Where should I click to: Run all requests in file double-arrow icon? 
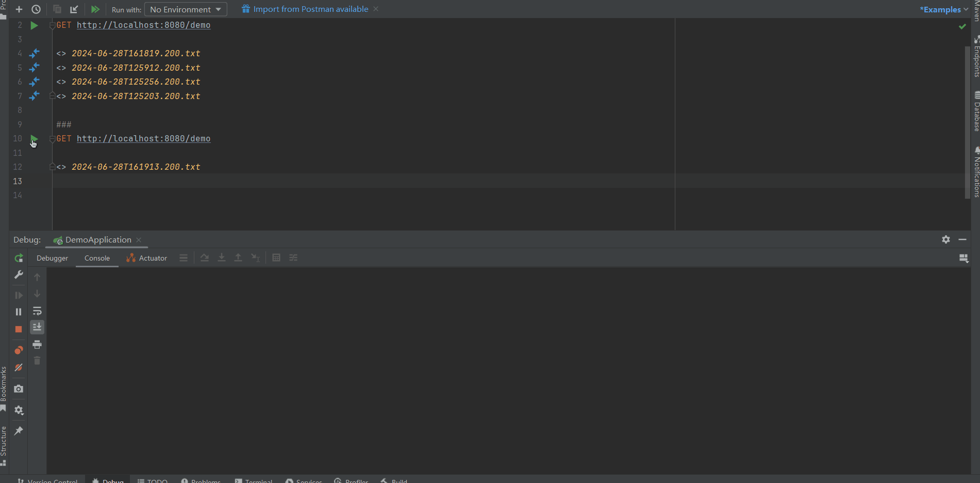[x=95, y=9]
